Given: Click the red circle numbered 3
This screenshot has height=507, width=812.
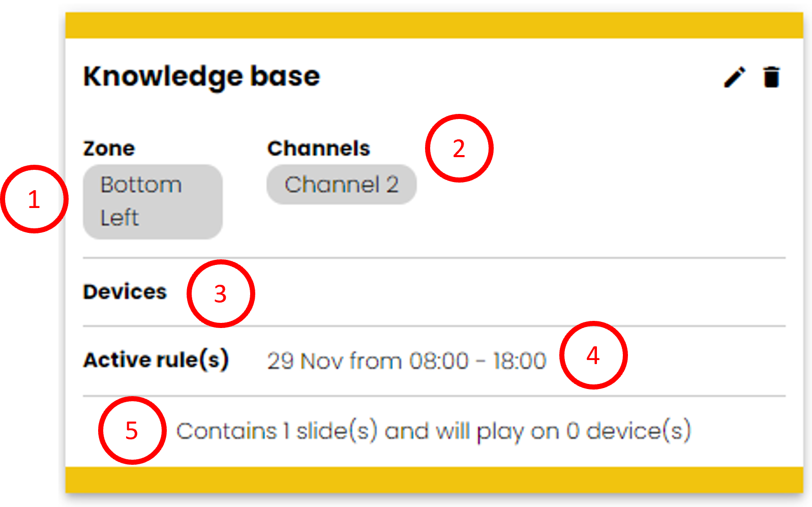Looking at the screenshot, I should pyautogui.click(x=221, y=293).
